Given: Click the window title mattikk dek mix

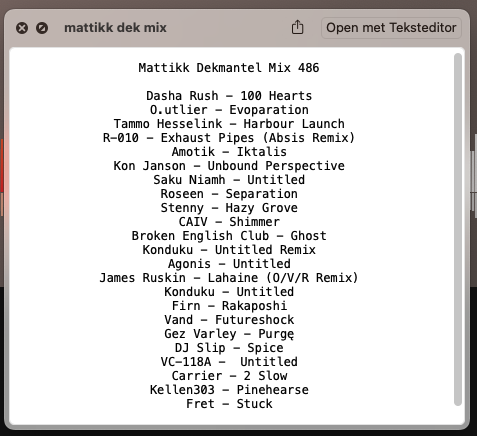Looking at the screenshot, I should click(x=115, y=28).
